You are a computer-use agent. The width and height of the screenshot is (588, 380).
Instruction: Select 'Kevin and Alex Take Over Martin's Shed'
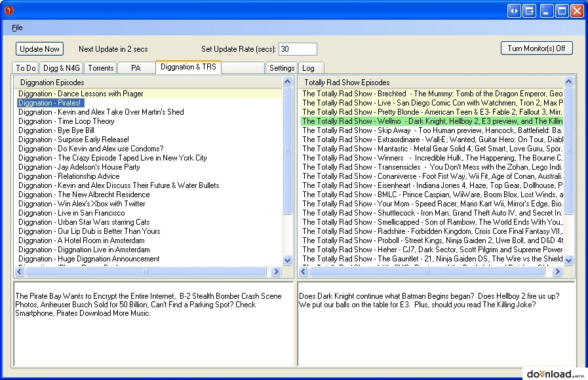[101, 112]
